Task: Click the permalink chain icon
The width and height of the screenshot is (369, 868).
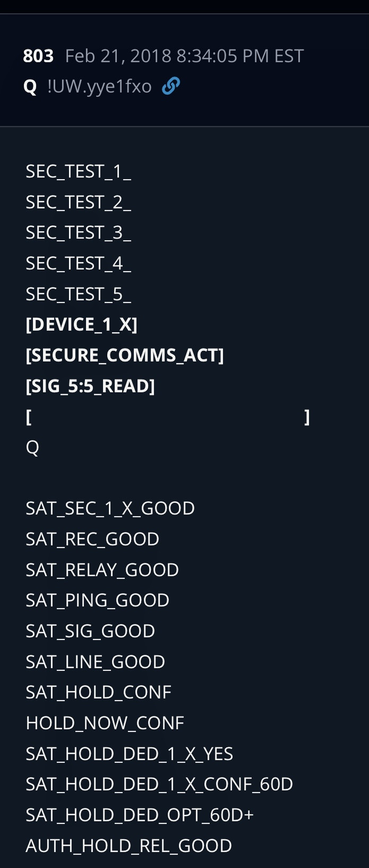Action: (170, 86)
